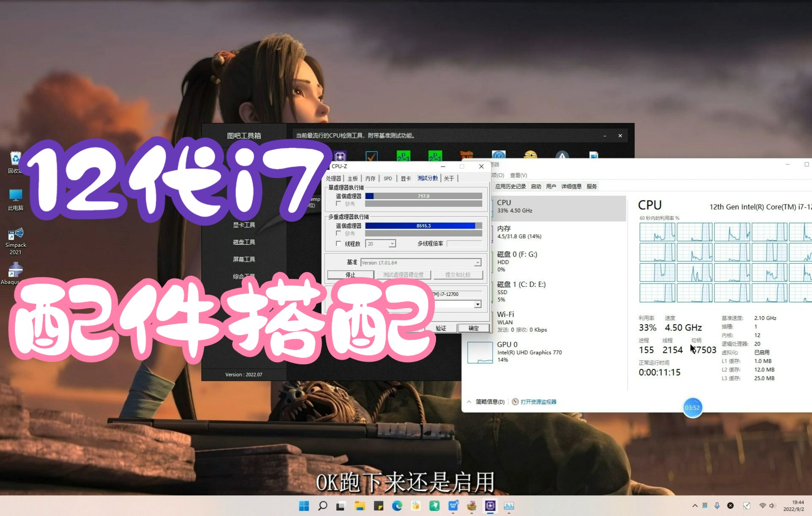This screenshot has width=812, height=516.
Task: Select the 测试分数 tab in CPU-Z
Action: [428, 178]
